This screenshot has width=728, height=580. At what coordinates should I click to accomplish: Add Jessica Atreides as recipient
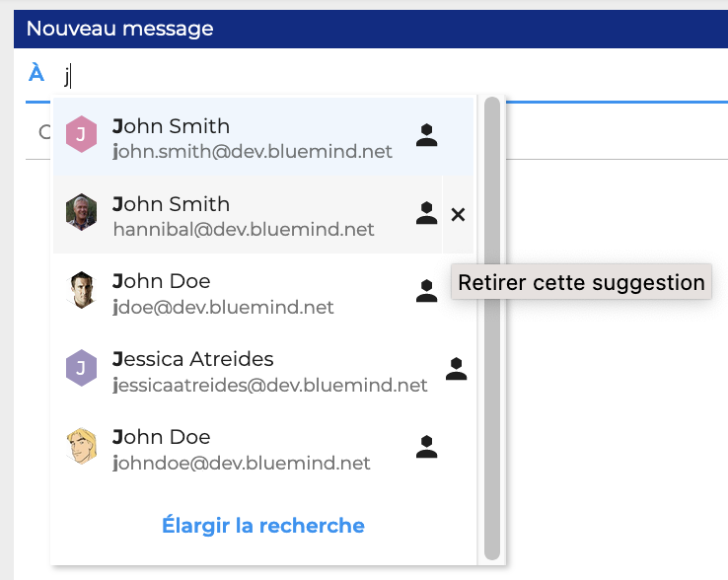[270, 372]
